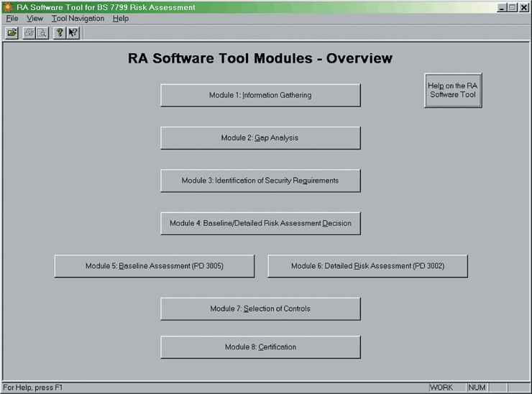This screenshot has width=532, height=394.
Task: Select Module 5: Baseline Assessment (PD 3005)
Action: pyautogui.click(x=154, y=266)
